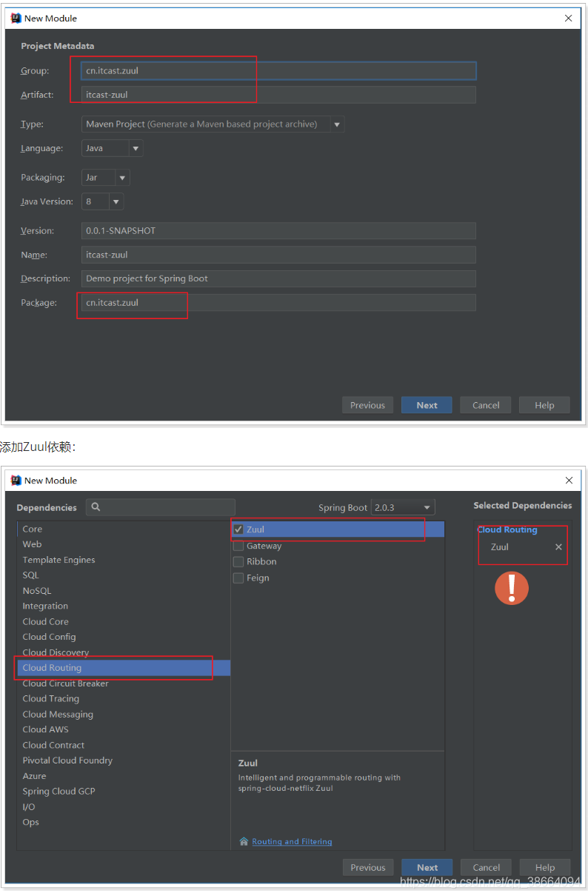Uncheck the Zuul dependency checkbox

click(x=238, y=529)
